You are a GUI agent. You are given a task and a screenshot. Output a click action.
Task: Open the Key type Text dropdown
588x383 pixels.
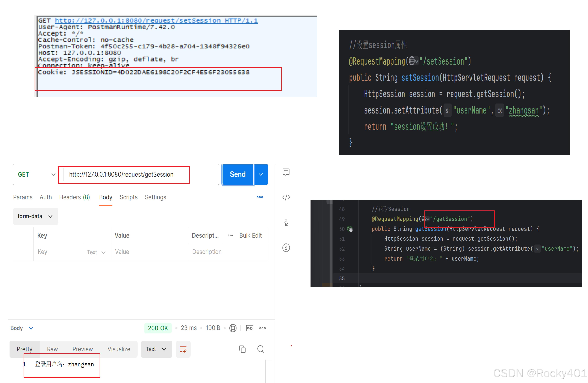click(x=96, y=252)
